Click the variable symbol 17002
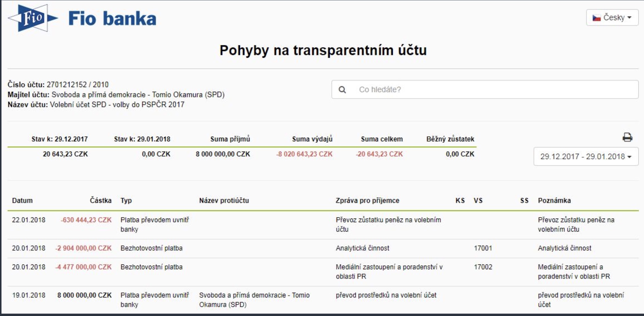This screenshot has width=644, height=316. click(483, 267)
